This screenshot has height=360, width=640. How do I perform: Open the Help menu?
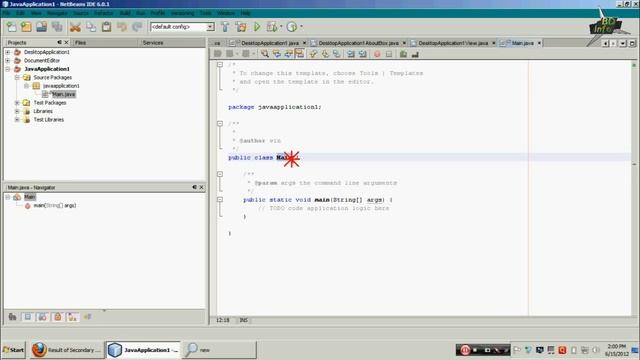[x=245, y=13]
